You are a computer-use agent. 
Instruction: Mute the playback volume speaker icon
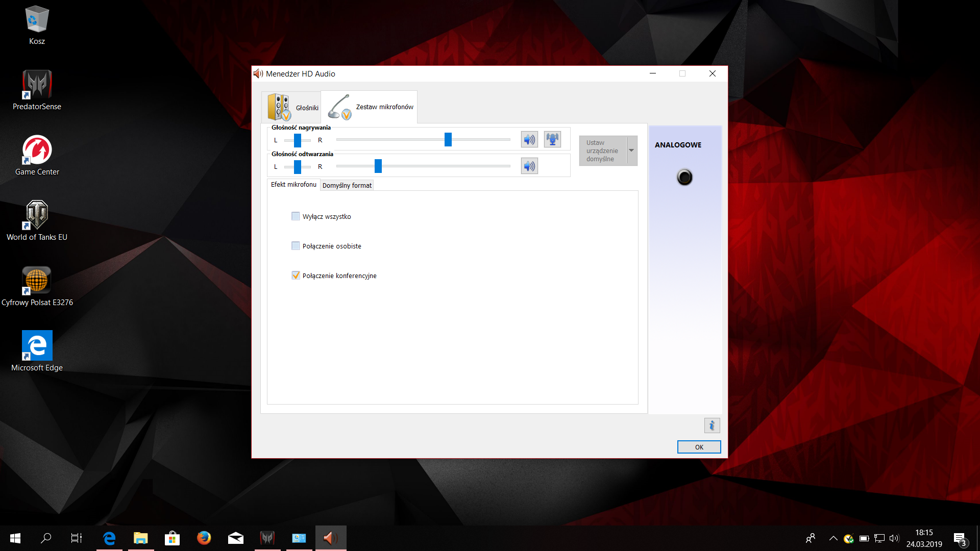tap(529, 166)
